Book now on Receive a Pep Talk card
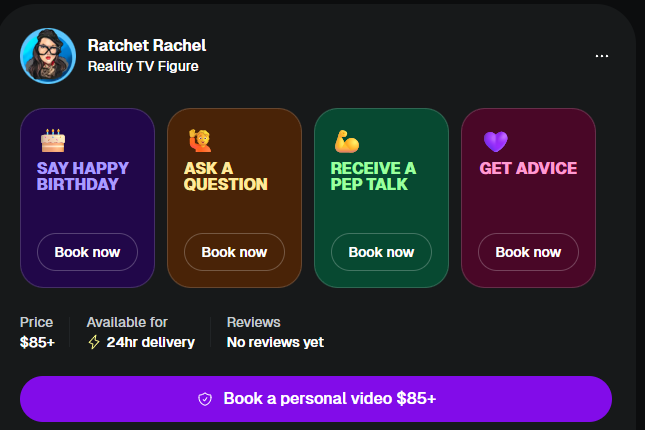The width and height of the screenshot is (645, 430). point(381,252)
